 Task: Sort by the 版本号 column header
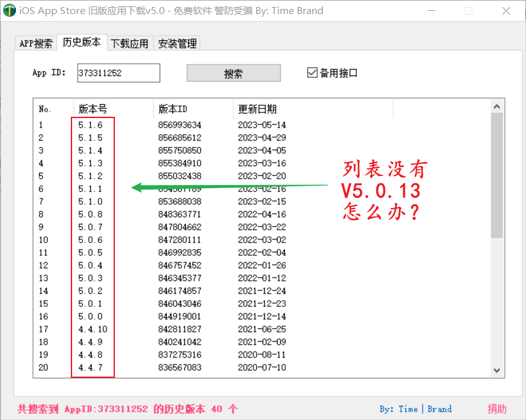[114, 109]
